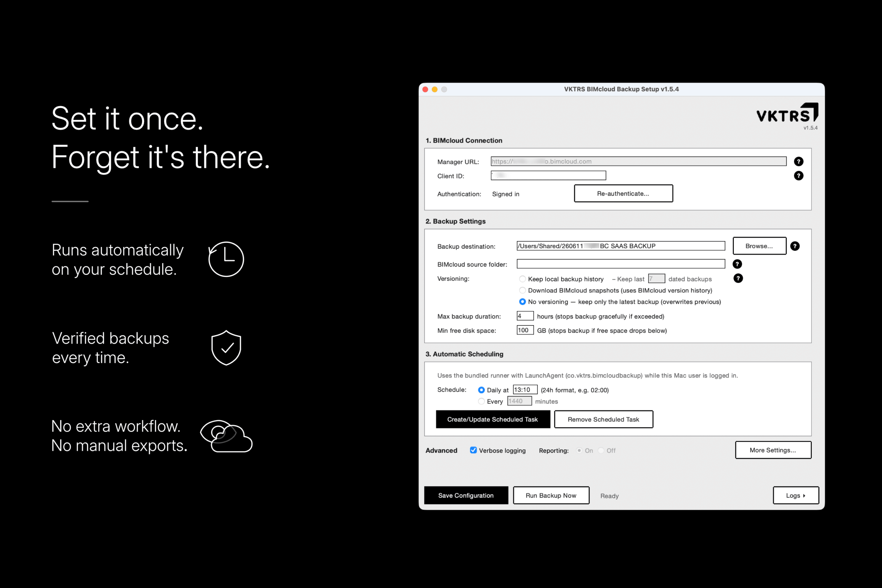Click the v1.5.4 version label under logo
Image resolution: width=882 pixels, height=588 pixels.
click(810, 128)
